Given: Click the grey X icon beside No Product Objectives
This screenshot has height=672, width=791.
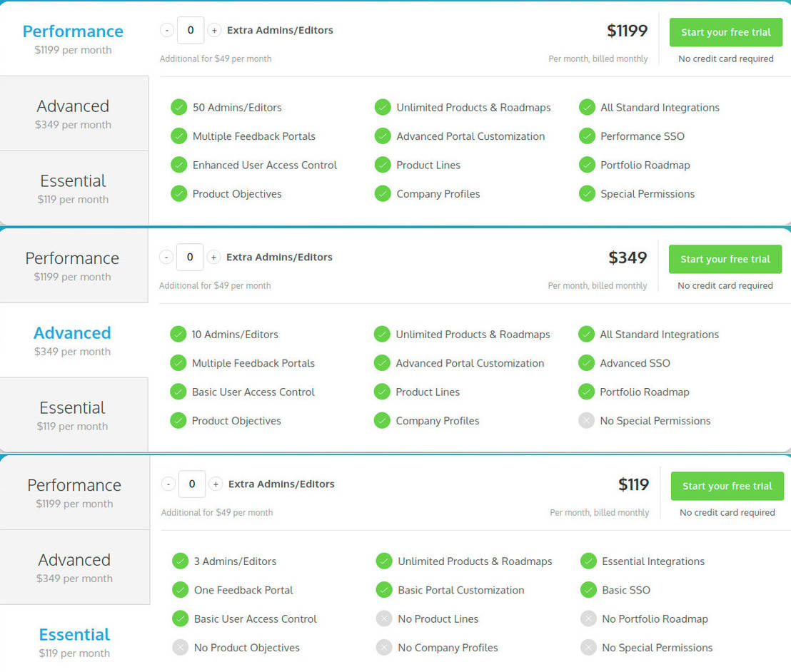Looking at the screenshot, I should (180, 647).
